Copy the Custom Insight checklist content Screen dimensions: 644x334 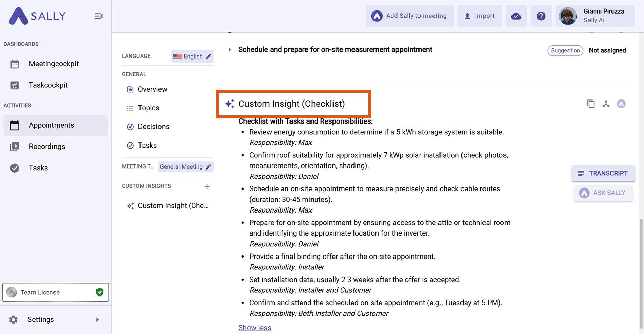(591, 104)
